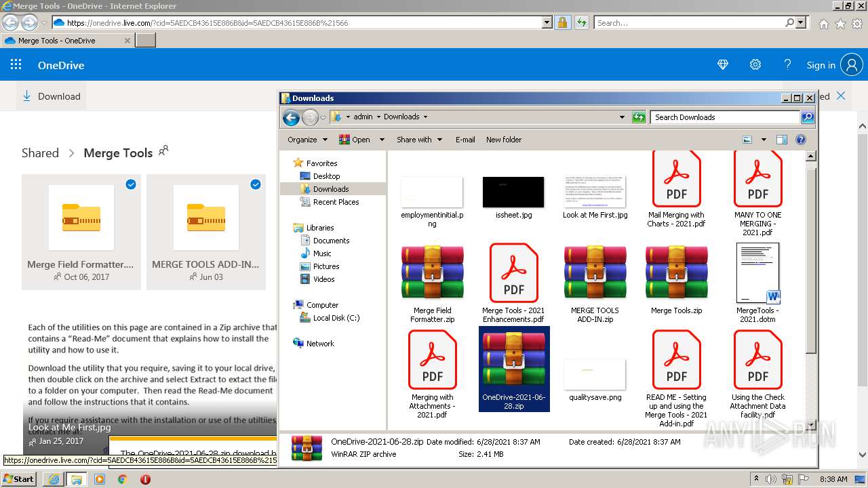Click the Download button in OneDrive
Screen dimensions: 868x488
(x=52, y=96)
